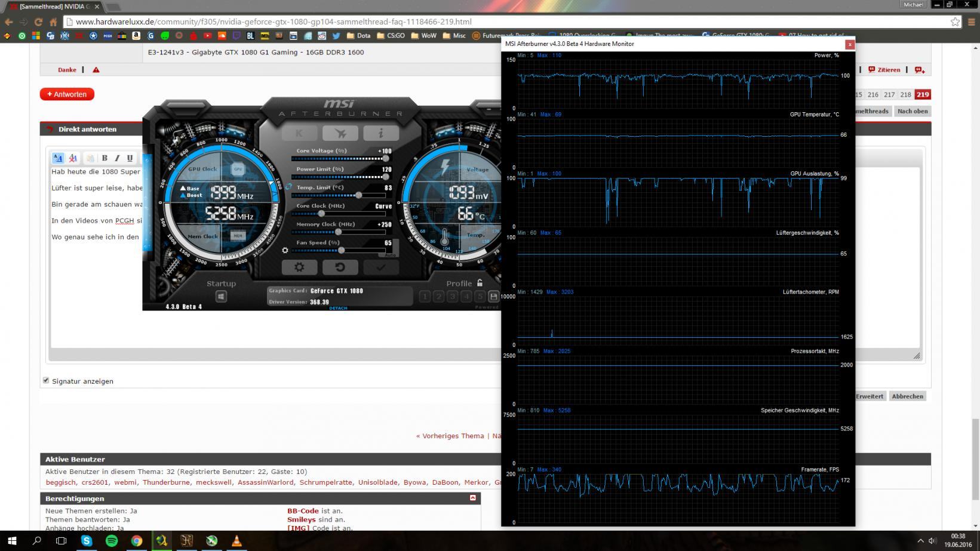This screenshot has width=980, height=551.
Task: Adjust the Core Voltage slider handle
Action: (x=386, y=158)
